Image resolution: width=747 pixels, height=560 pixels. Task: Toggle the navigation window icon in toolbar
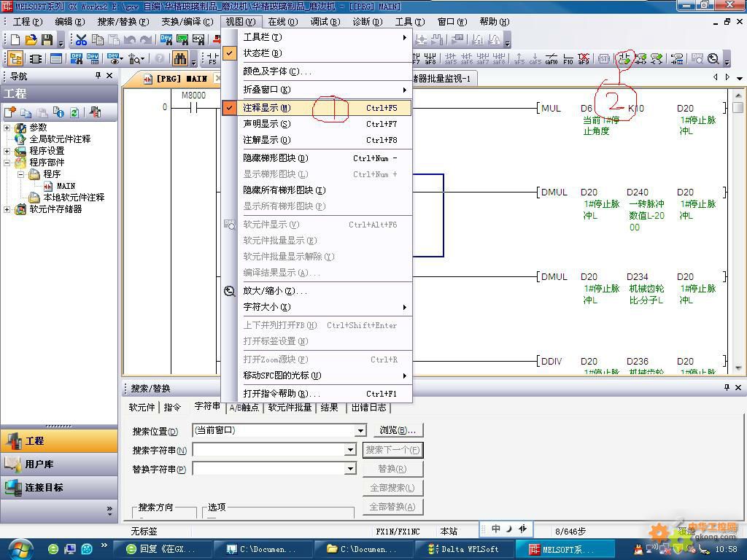tap(15, 59)
